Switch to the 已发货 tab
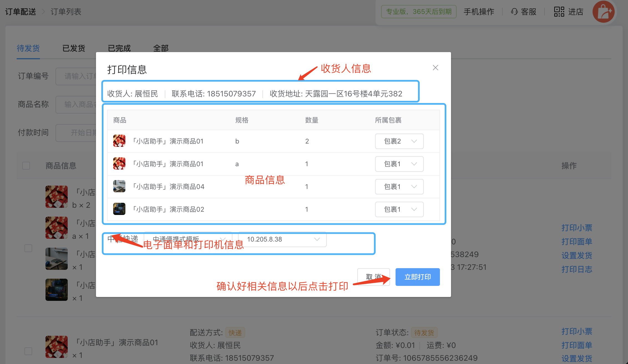Image resolution: width=628 pixels, height=364 pixels. pyautogui.click(x=74, y=48)
